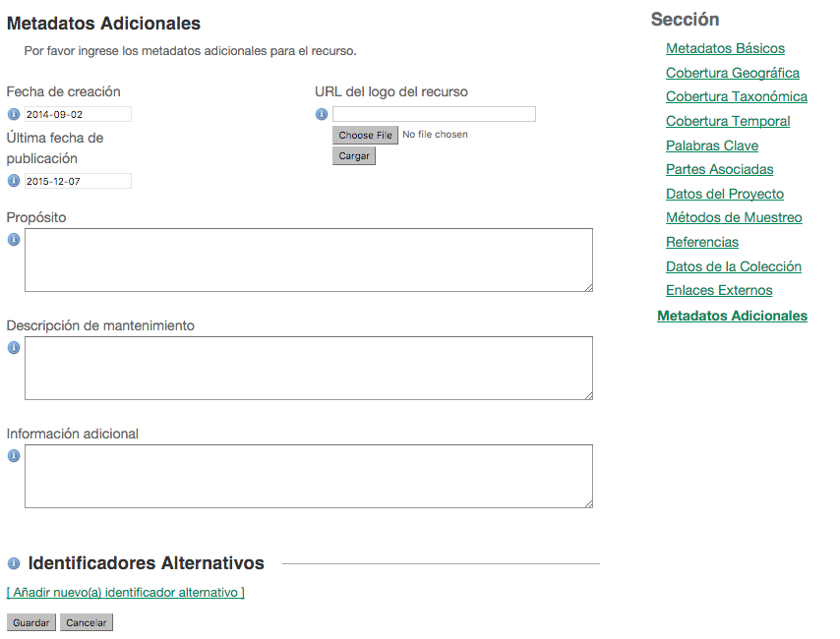Open the Metadatos Básicos section
This screenshot has width=840, height=639.
pyautogui.click(x=725, y=48)
